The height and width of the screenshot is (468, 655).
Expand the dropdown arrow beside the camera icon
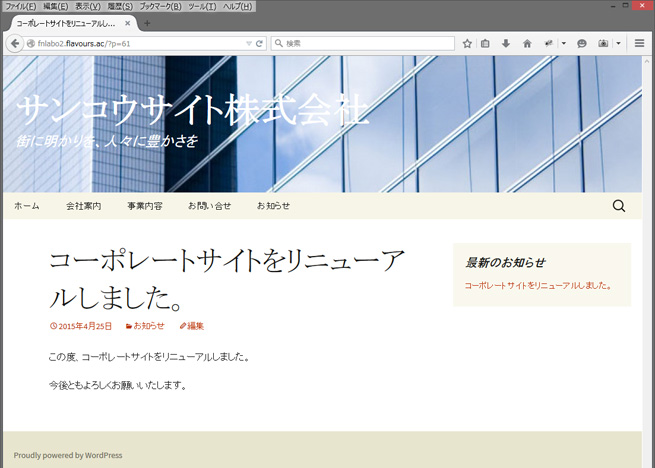[618, 44]
